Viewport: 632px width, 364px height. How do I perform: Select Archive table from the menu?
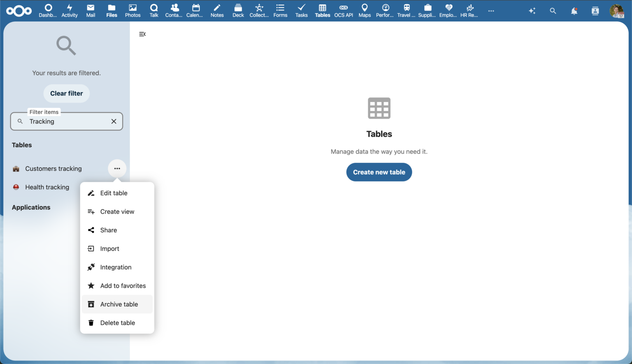pyautogui.click(x=119, y=304)
